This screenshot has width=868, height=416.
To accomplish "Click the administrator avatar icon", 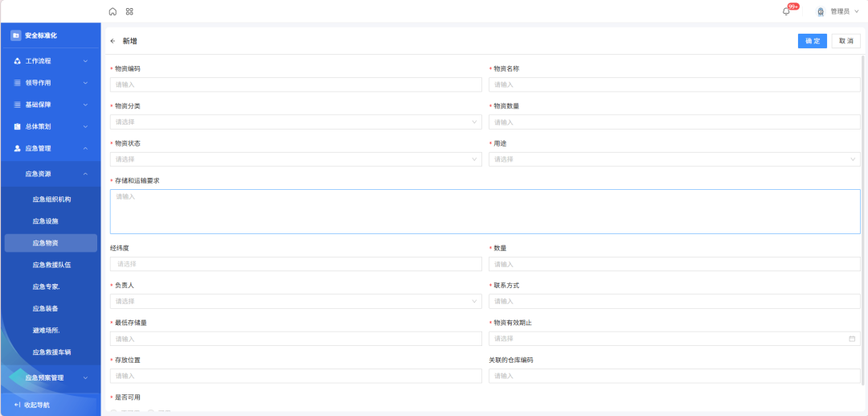I will click(x=821, y=11).
